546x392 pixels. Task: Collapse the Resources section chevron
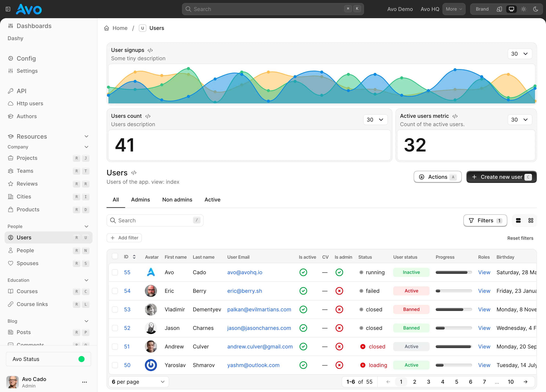[x=86, y=136]
